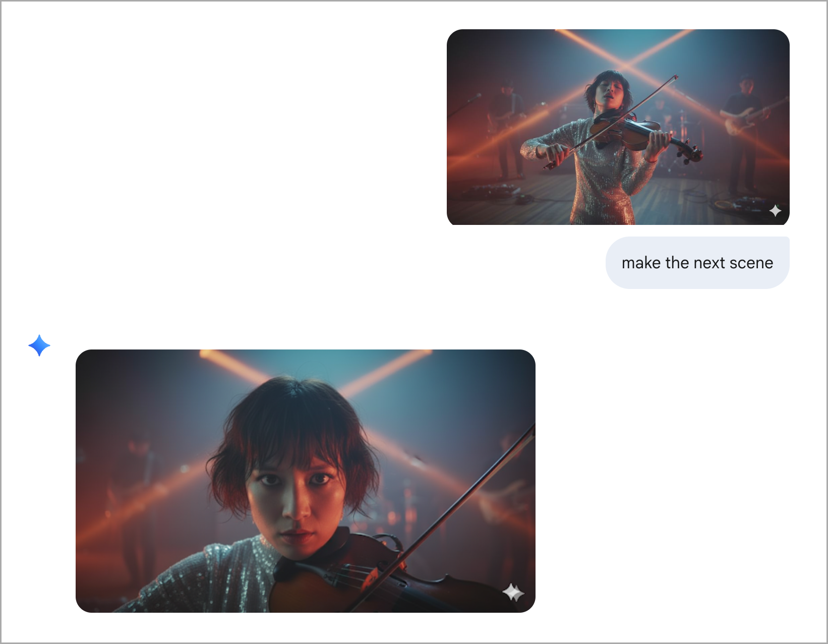This screenshot has height=644, width=828.
Task: Click the blue Gemini sparkle icon
Action: coord(39,345)
